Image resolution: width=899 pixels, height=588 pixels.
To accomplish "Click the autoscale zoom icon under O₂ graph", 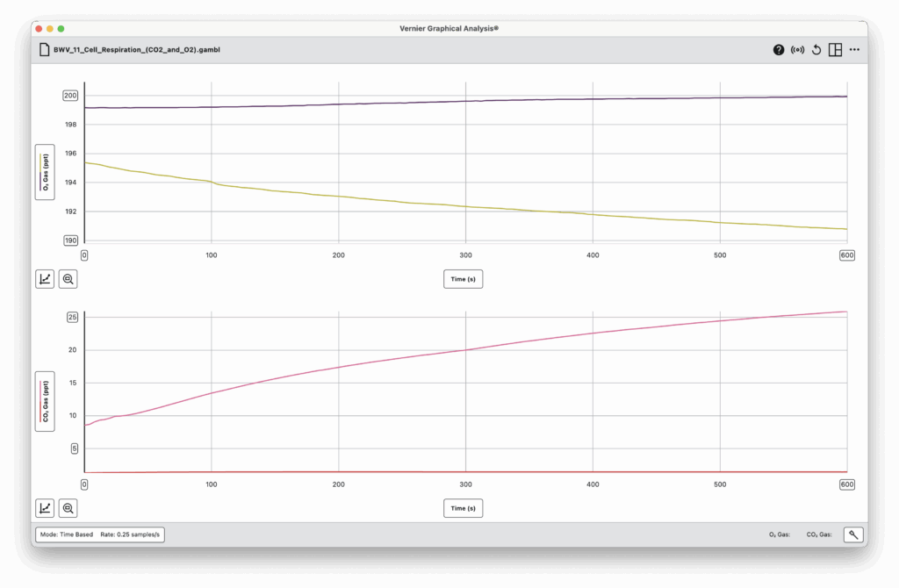I will pos(68,279).
